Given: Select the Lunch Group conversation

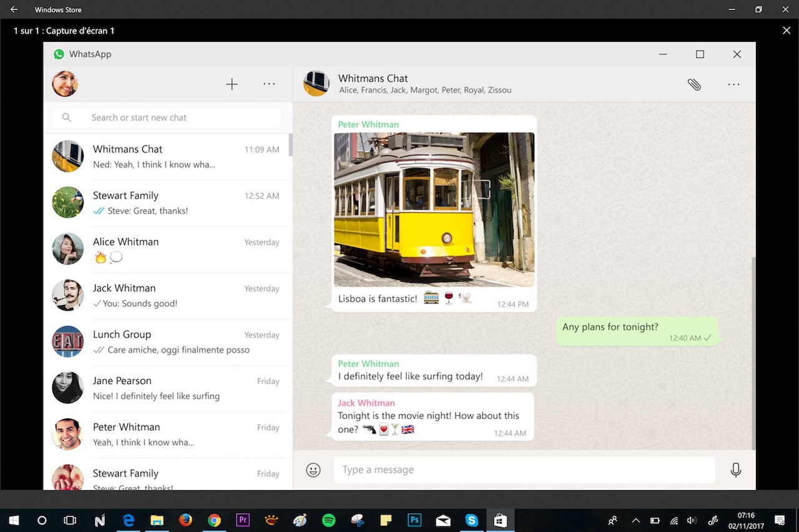Looking at the screenshot, I should point(165,341).
